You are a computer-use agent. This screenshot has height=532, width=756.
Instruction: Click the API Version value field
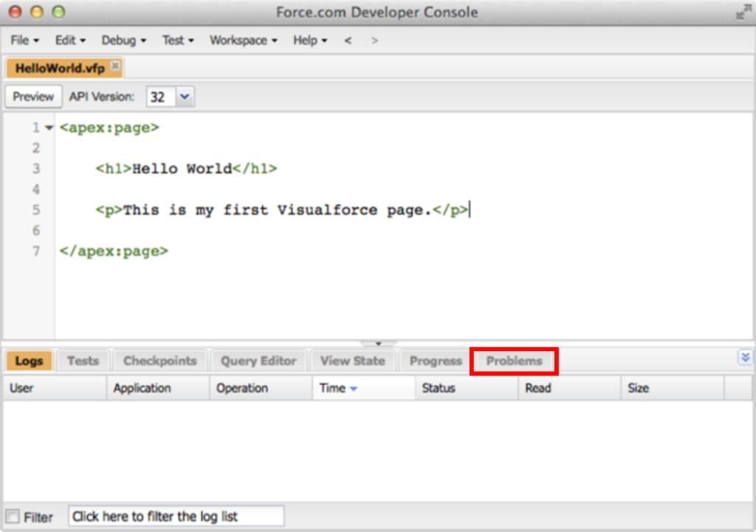(x=161, y=97)
